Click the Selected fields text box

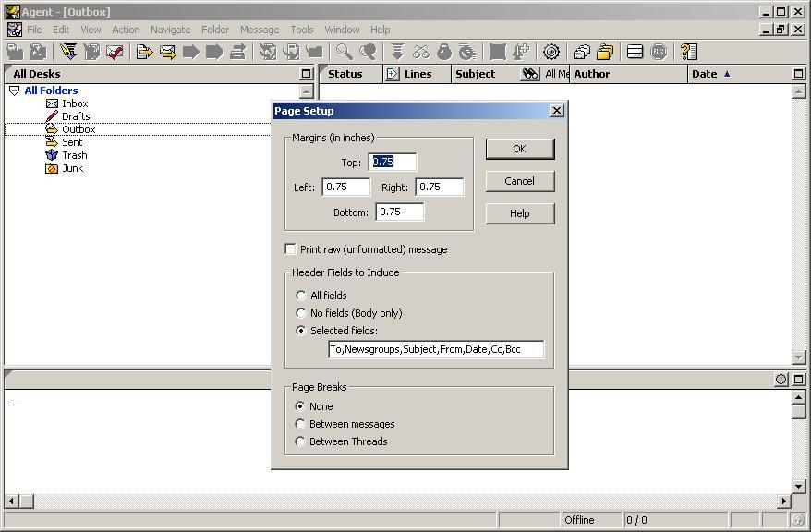pyautogui.click(x=436, y=349)
